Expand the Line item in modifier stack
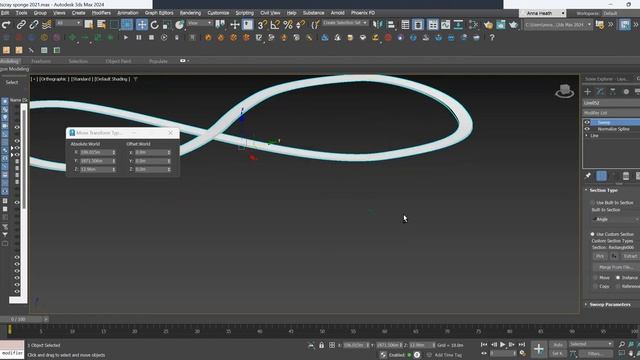 (587, 136)
